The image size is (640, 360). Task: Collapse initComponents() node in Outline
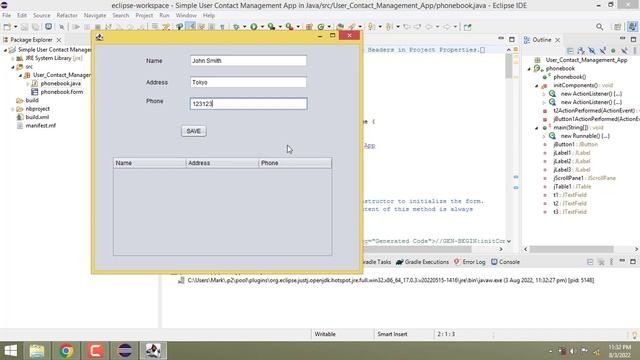click(537, 85)
